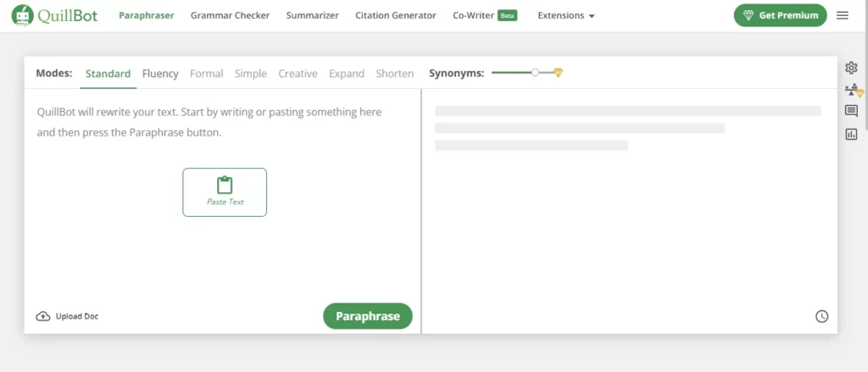This screenshot has width=868, height=372.
Task: Click the Paste Text box
Action: pyautogui.click(x=225, y=192)
